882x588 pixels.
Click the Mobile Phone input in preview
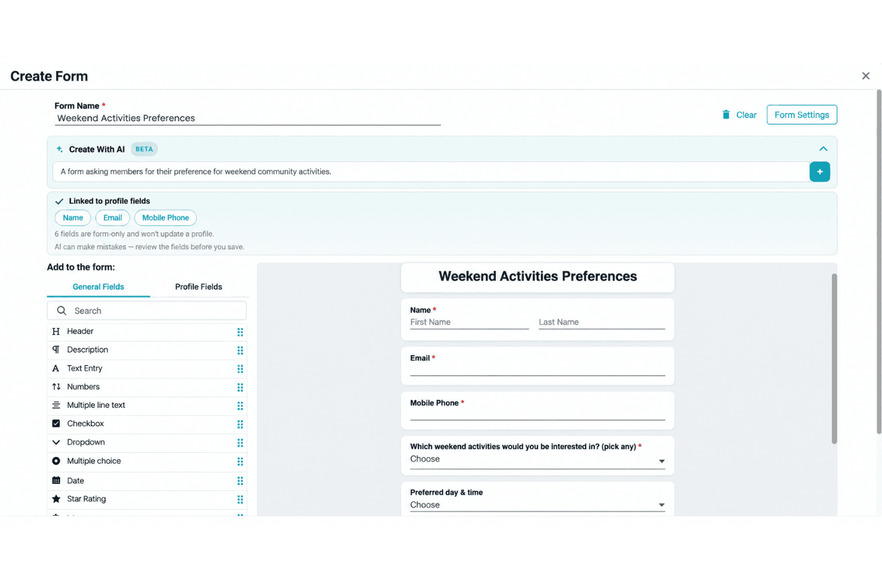pos(538,414)
